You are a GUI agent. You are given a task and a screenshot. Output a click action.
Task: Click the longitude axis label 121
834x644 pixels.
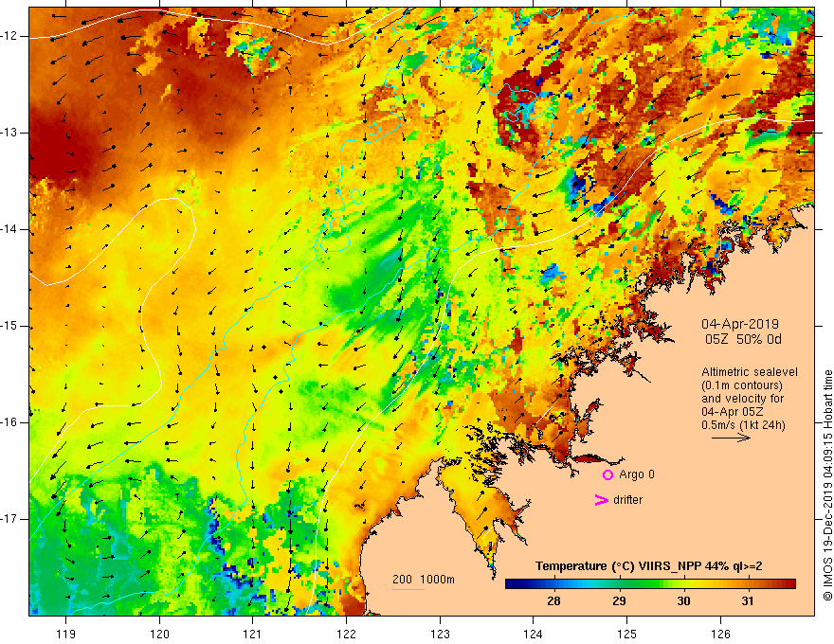pyautogui.click(x=253, y=634)
